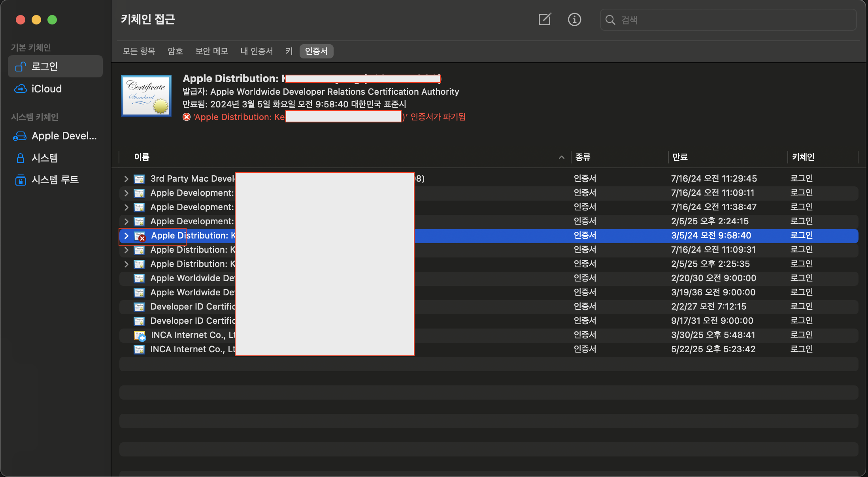
Task: Click the new note compose icon
Action: [545, 19]
